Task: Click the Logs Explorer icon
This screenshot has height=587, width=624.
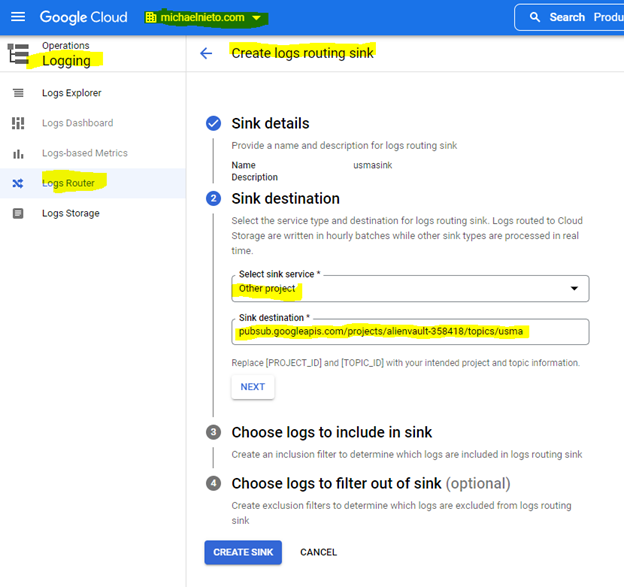Action: [18, 93]
